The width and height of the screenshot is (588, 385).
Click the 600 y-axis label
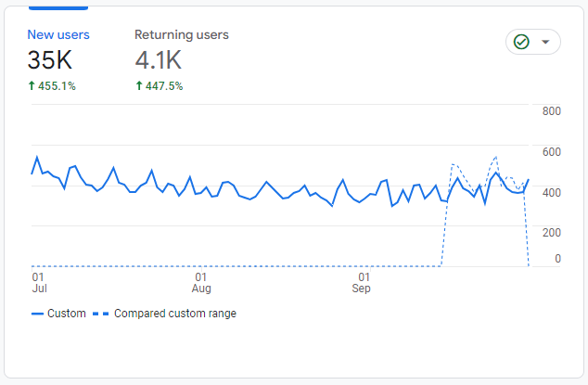551,151
